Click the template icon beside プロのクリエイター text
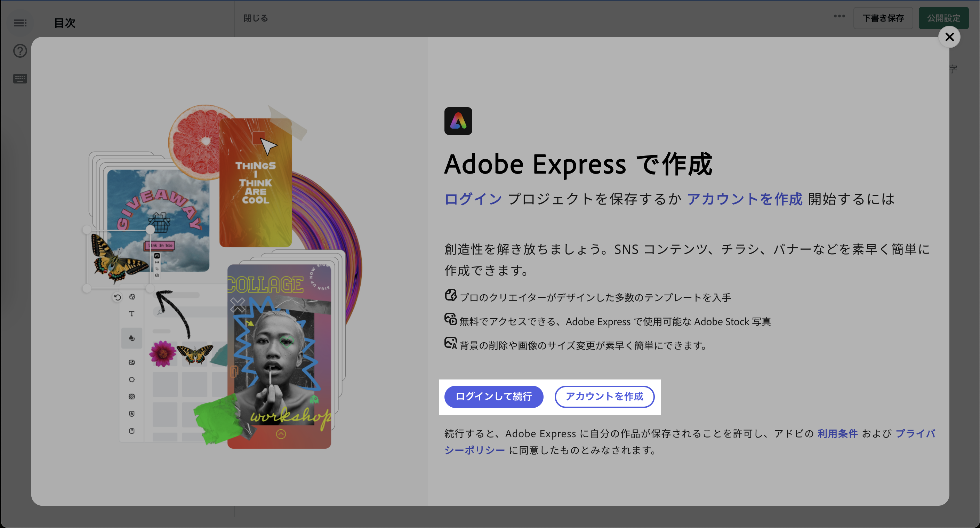The image size is (980, 528). pos(450,295)
